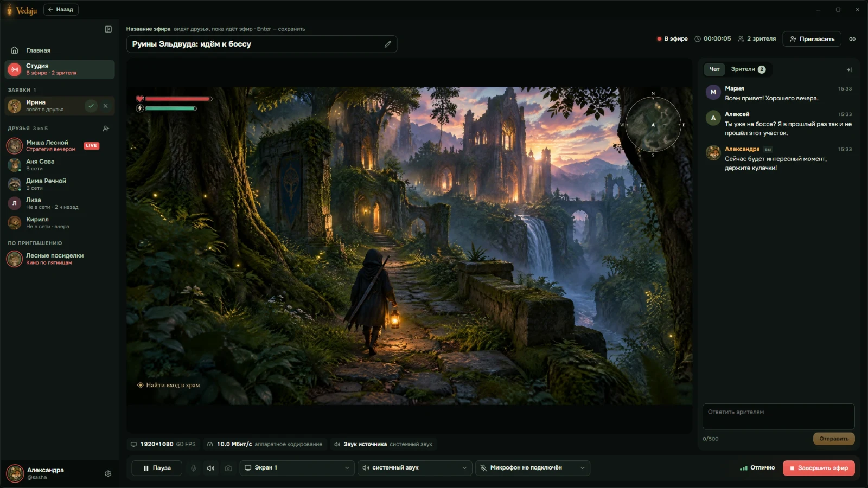Edit the stream title field
Screen dimensions: 868x488
click(x=261, y=44)
